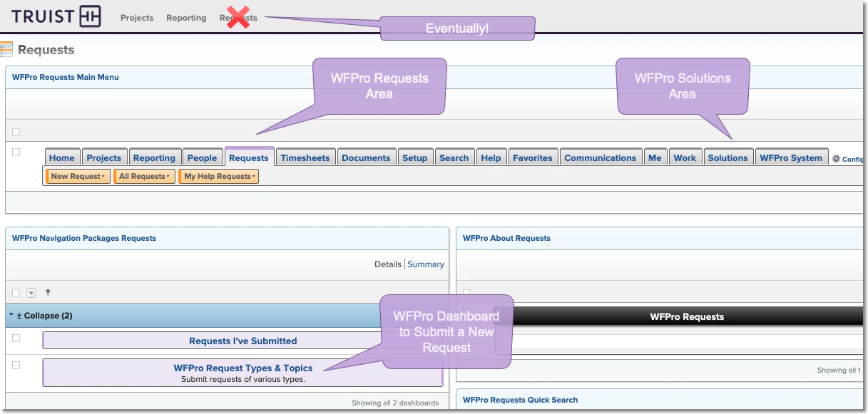Click WFPro Requests Main Menu panel title
Image resolution: width=868 pixels, height=414 pixels.
click(x=66, y=77)
